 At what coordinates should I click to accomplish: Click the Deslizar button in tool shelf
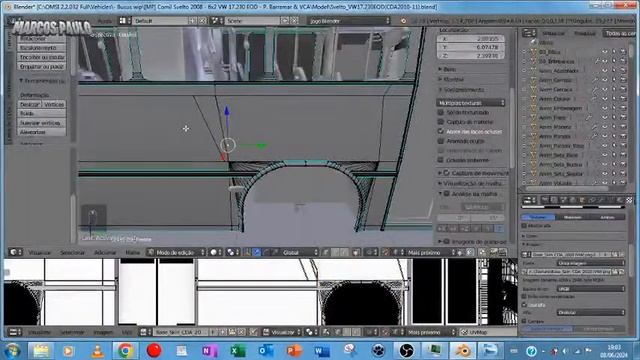click(29, 104)
